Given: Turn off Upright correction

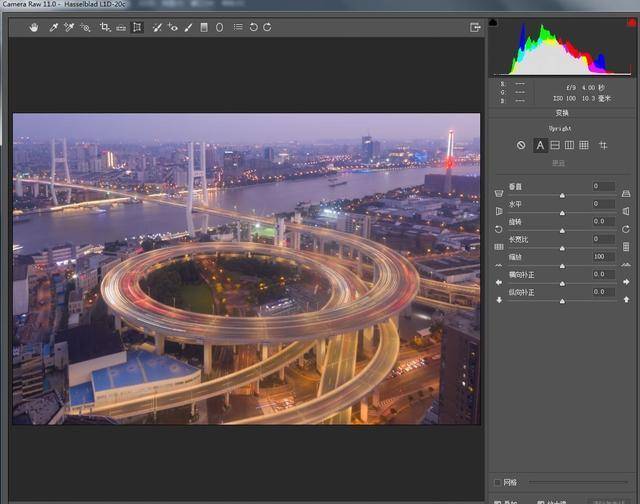Looking at the screenshot, I should coord(521,145).
